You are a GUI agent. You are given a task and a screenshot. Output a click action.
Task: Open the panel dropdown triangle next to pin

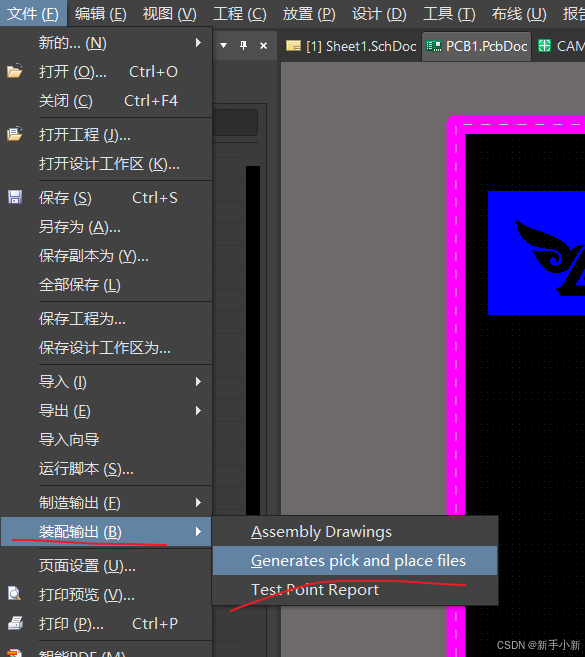coord(224,45)
